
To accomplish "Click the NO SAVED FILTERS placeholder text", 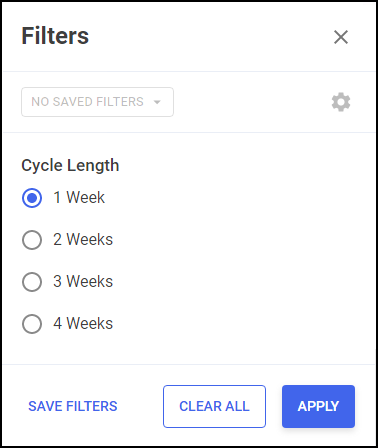I will click(87, 102).
